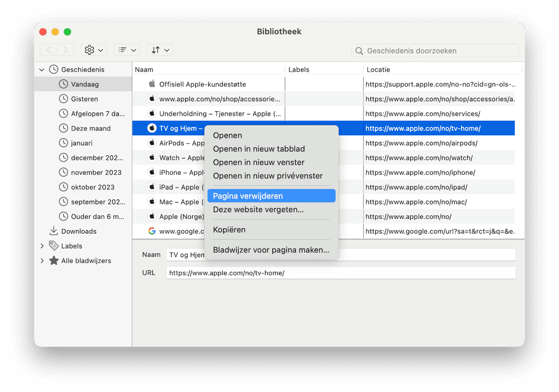Click the tag icon next to Labels
Screen dimensions: 559x392
click(x=54, y=246)
